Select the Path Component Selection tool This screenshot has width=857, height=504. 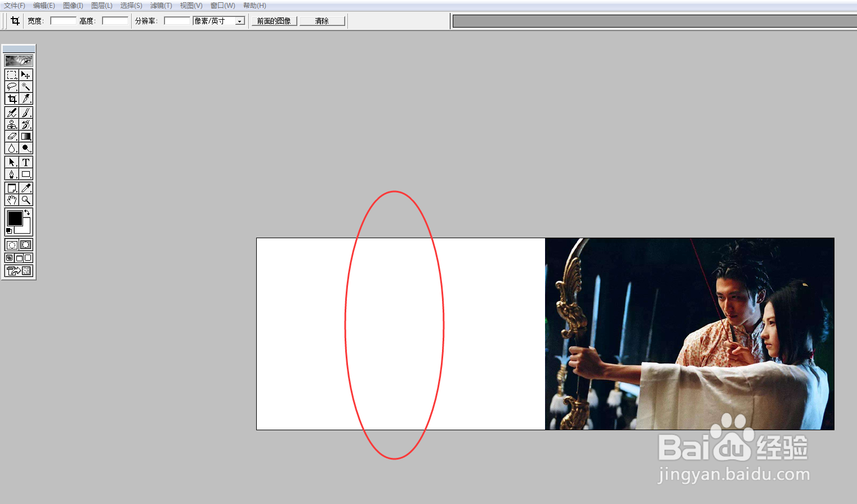[12, 162]
